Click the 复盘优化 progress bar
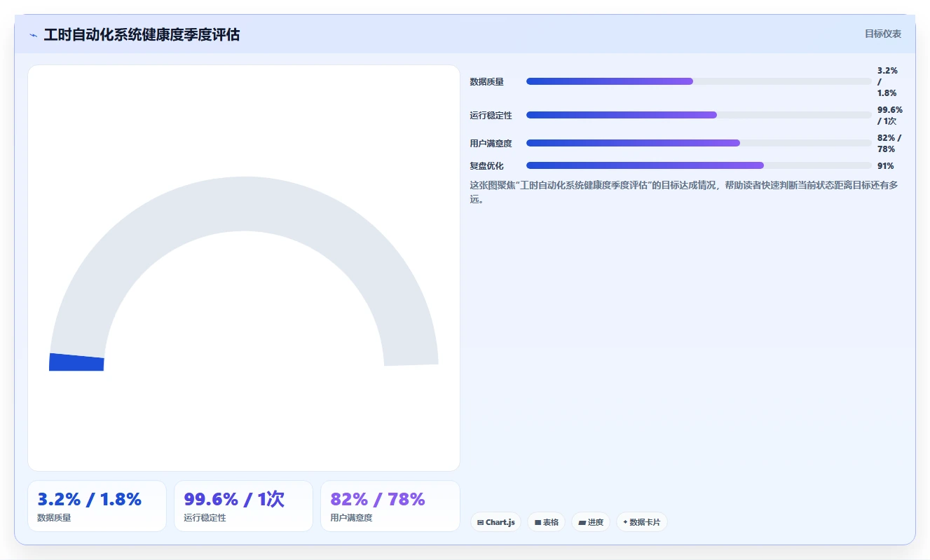 699,165
